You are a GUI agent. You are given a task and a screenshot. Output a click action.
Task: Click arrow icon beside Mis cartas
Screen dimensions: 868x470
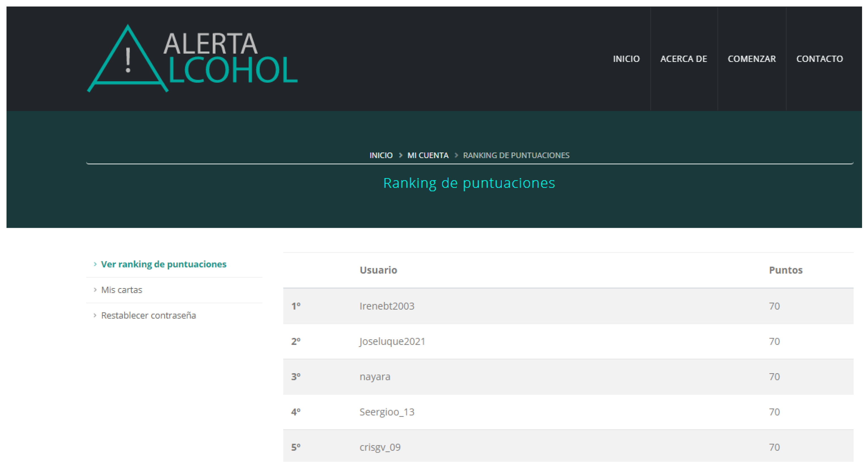pyautogui.click(x=95, y=290)
